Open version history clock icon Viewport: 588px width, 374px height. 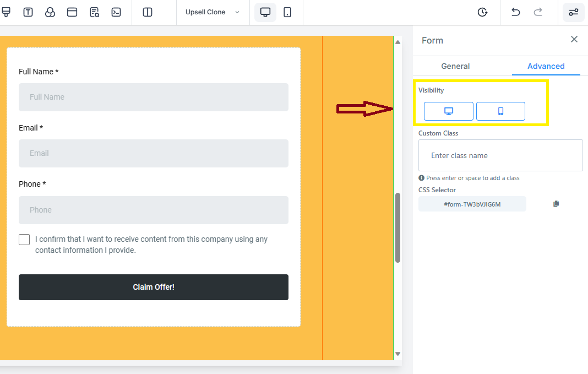tap(482, 12)
